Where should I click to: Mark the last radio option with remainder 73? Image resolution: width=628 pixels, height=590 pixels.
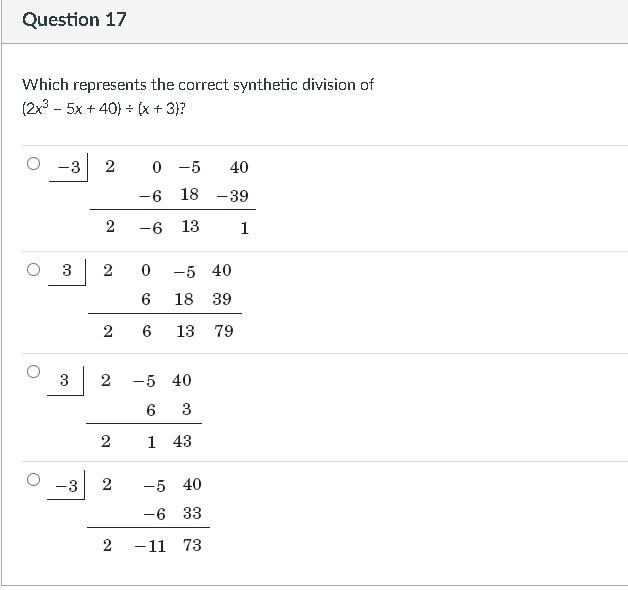click(34, 479)
